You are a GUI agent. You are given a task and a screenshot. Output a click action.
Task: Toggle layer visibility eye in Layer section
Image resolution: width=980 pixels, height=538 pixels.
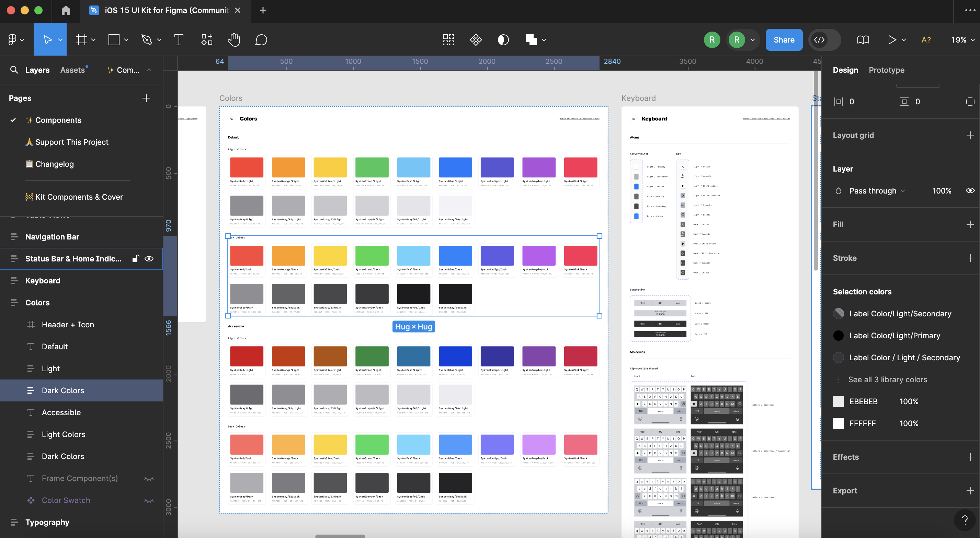coord(970,190)
